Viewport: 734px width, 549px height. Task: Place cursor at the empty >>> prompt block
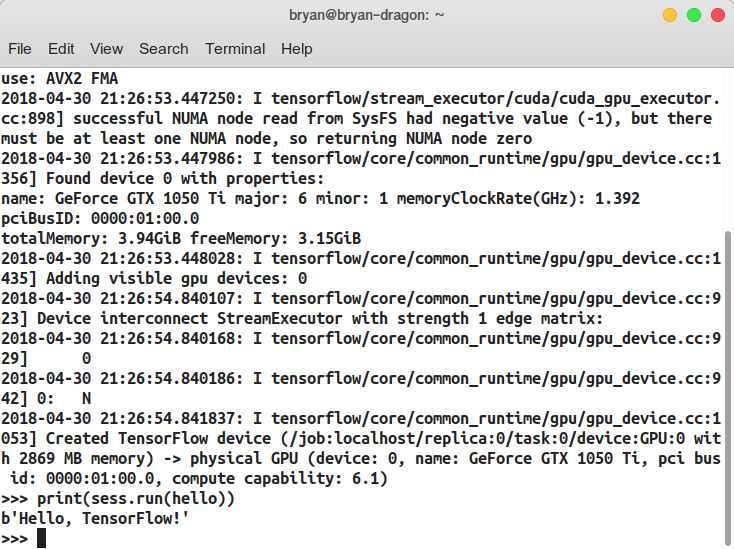click(x=41, y=538)
